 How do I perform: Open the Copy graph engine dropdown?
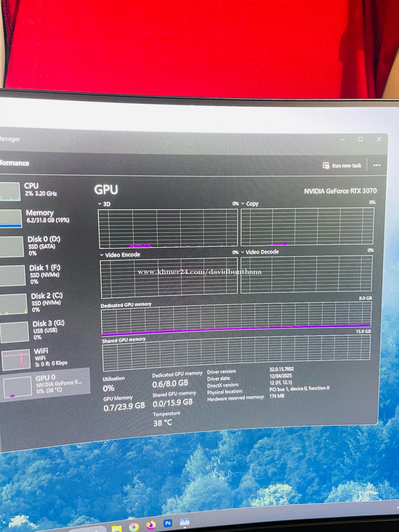coord(250,204)
